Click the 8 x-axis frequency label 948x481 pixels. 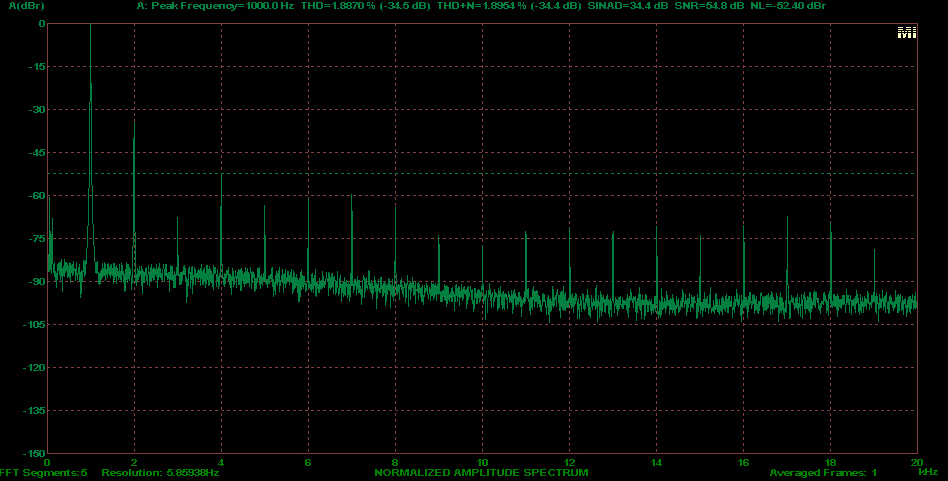click(x=395, y=463)
